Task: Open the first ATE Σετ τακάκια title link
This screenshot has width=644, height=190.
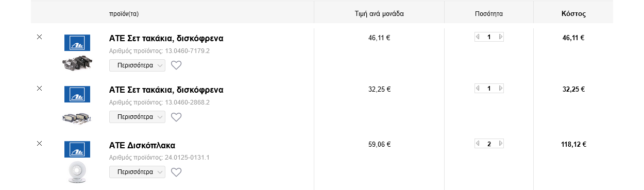Action: 166,39
